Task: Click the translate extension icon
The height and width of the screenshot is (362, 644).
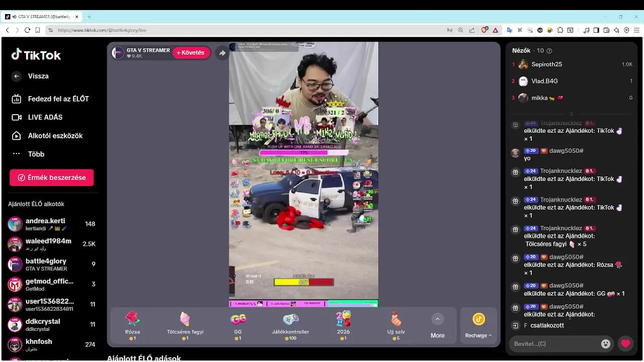Action: point(509,30)
